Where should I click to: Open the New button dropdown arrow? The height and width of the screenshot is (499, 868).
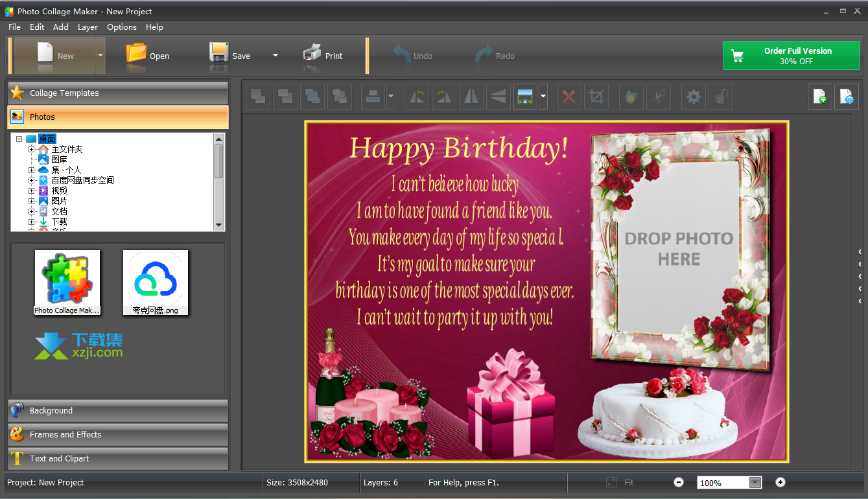tap(100, 56)
